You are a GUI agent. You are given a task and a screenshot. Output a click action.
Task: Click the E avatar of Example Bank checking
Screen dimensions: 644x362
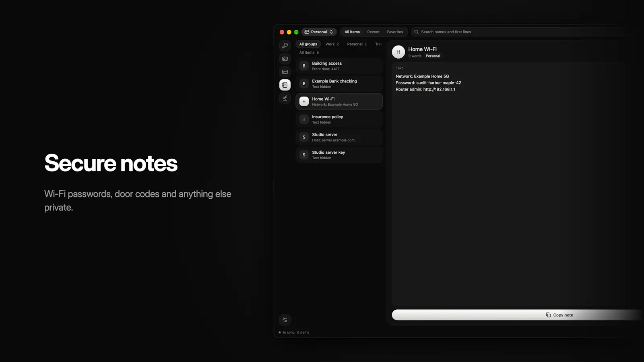(304, 84)
